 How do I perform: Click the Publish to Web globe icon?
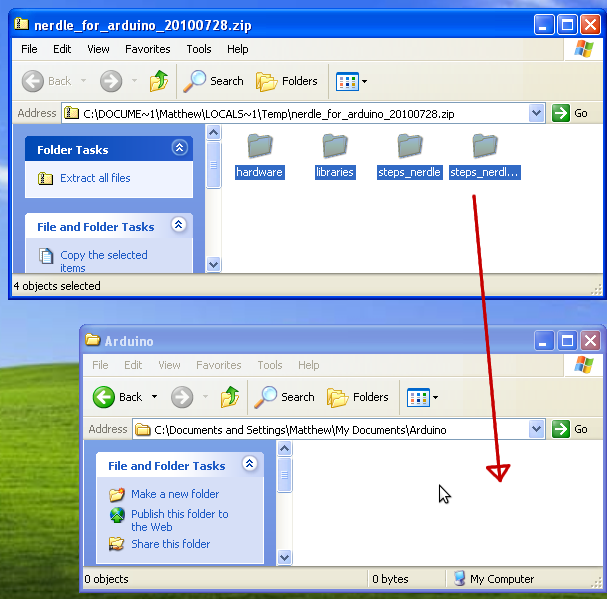click(117, 515)
